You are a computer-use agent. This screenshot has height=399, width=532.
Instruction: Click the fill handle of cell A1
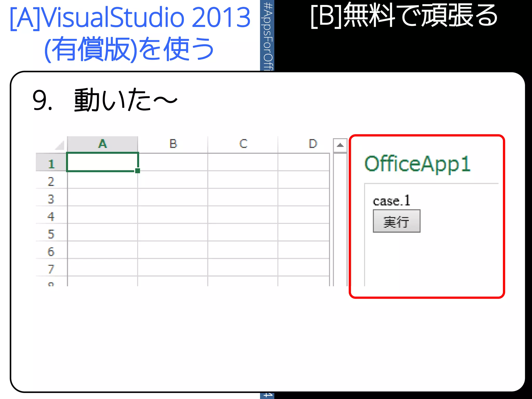138,171
